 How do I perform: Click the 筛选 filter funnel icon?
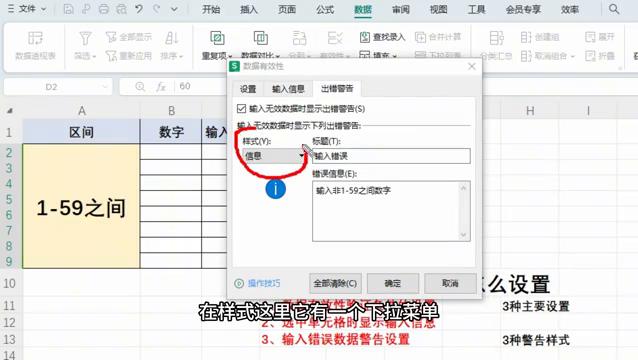pos(85,38)
